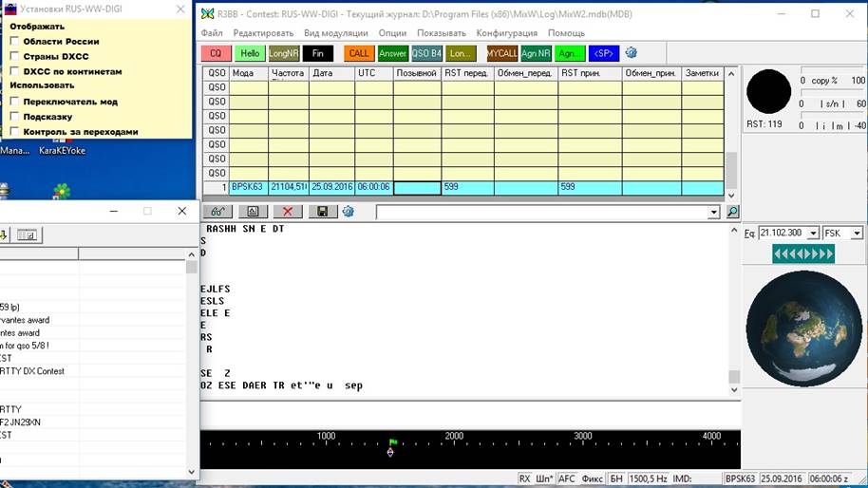Screen dimensions: 868x488
Task: Click the MYCALL macro button
Action: point(501,53)
